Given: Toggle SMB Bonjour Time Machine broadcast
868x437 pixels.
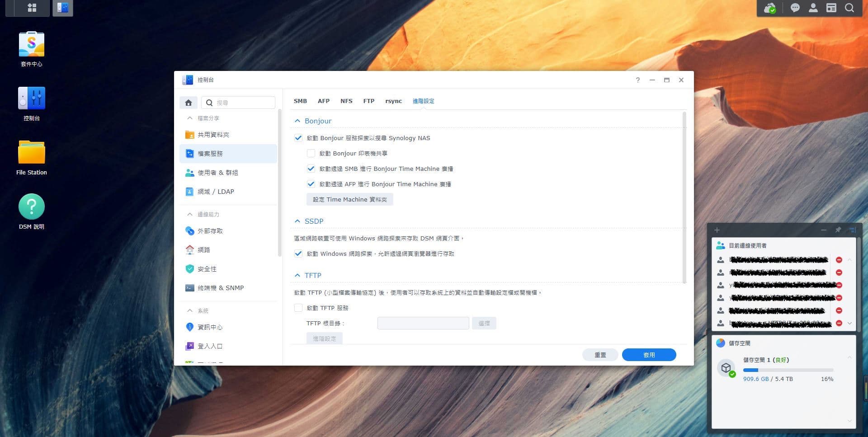Looking at the screenshot, I should coord(311,169).
